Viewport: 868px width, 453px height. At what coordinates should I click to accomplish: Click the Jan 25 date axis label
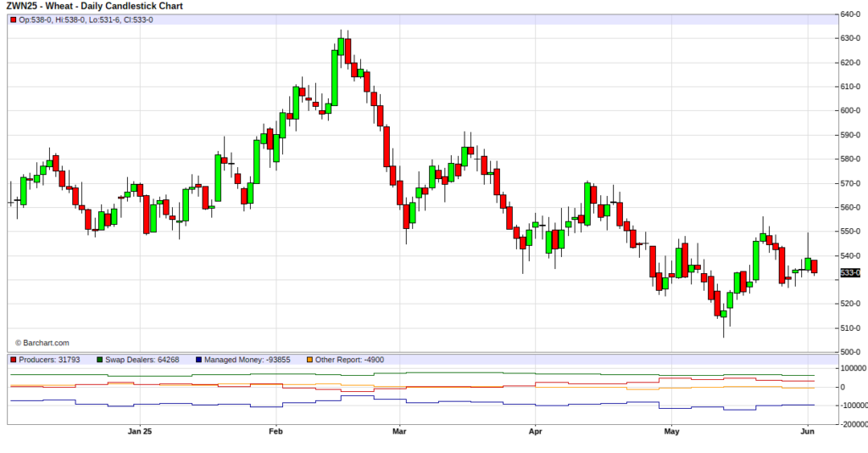pos(140,433)
